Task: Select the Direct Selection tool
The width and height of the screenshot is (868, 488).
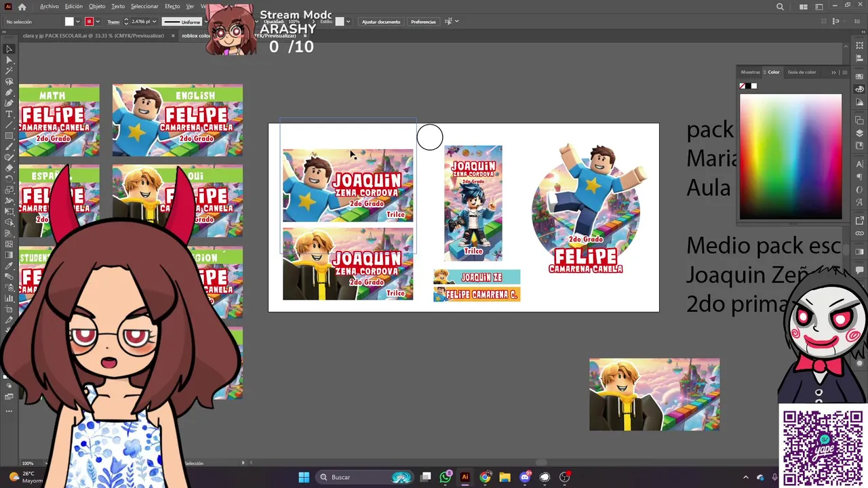Action: pyautogui.click(x=9, y=60)
